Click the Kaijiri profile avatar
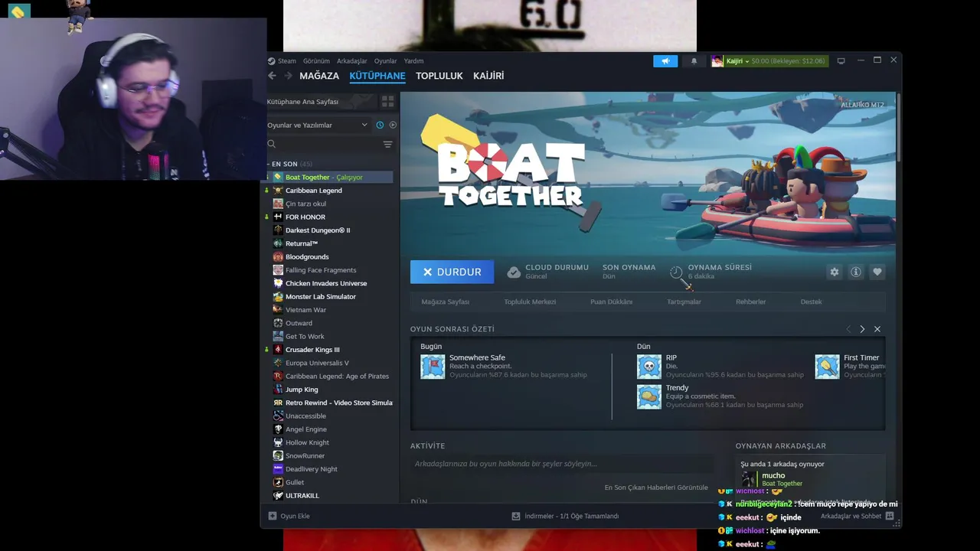This screenshot has width=980, height=551. coord(717,61)
